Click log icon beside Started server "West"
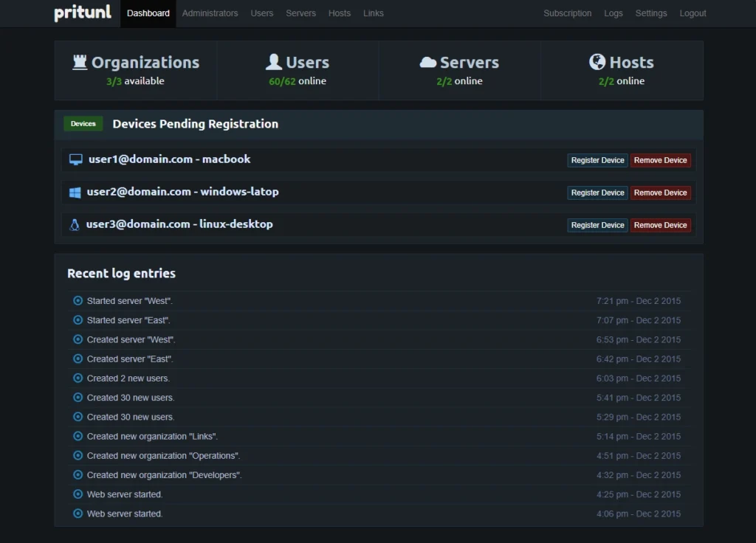The height and width of the screenshot is (543, 756). [x=78, y=301]
